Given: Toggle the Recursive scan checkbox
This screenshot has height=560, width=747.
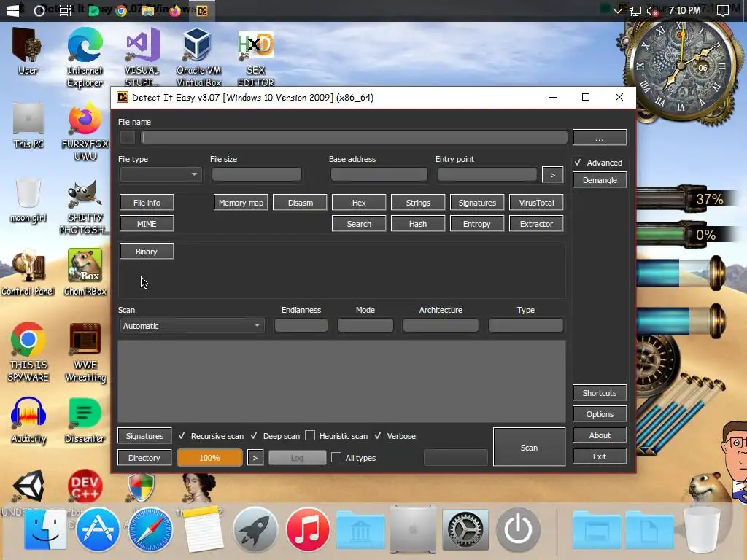Looking at the screenshot, I should point(182,436).
